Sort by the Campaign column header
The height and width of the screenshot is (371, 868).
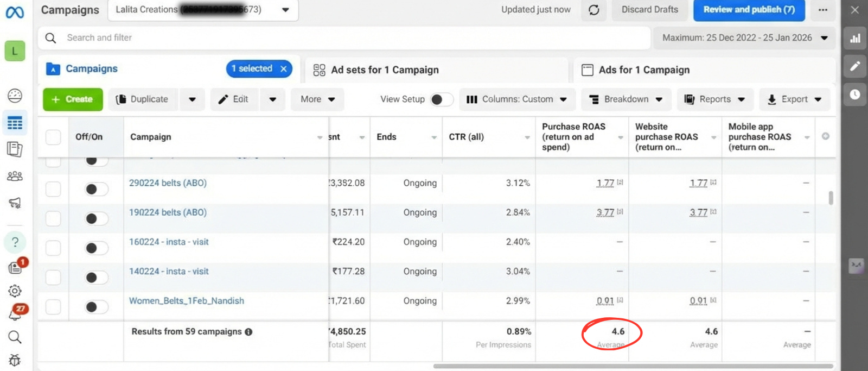[x=226, y=137]
